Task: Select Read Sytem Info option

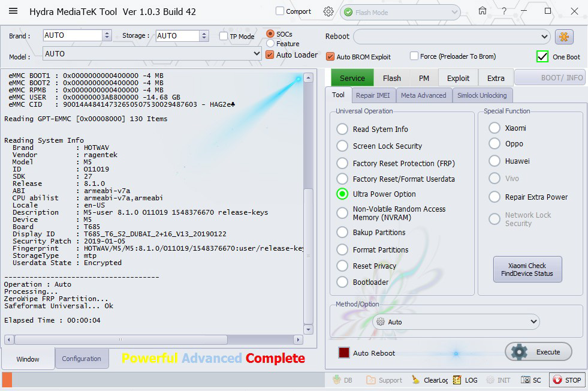Action: coord(342,129)
